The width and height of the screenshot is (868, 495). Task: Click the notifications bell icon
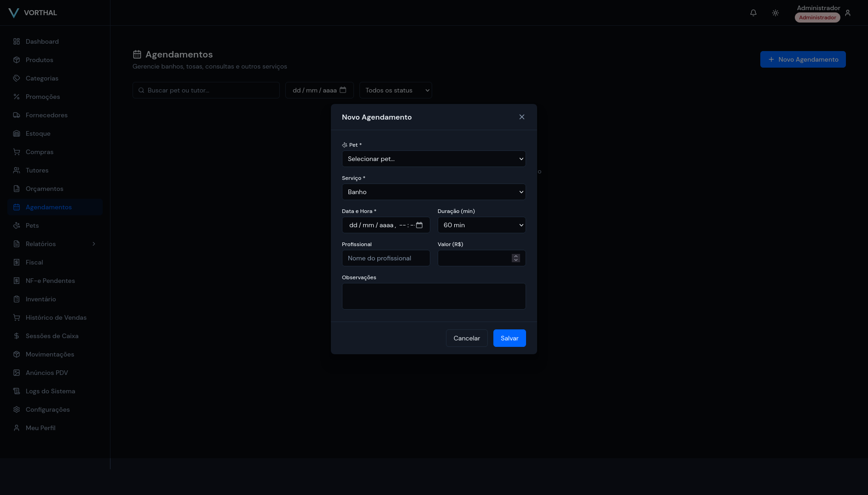(753, 13)
